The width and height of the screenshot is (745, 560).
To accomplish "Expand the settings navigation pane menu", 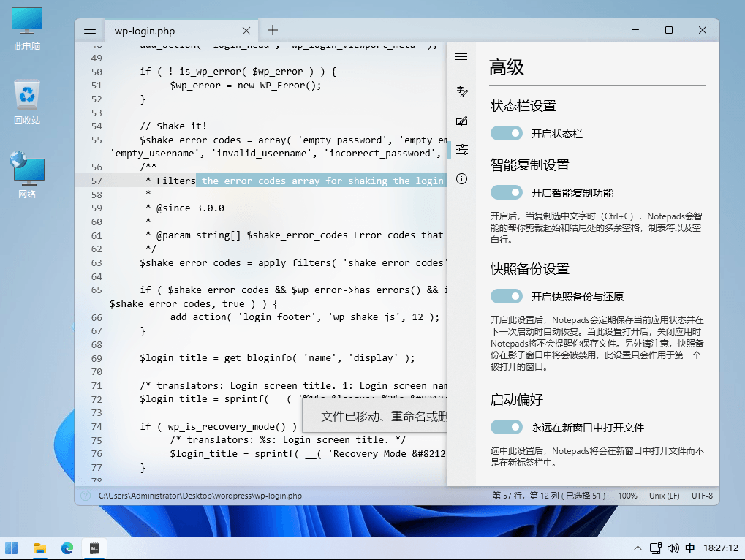I will tap(461, 57).
